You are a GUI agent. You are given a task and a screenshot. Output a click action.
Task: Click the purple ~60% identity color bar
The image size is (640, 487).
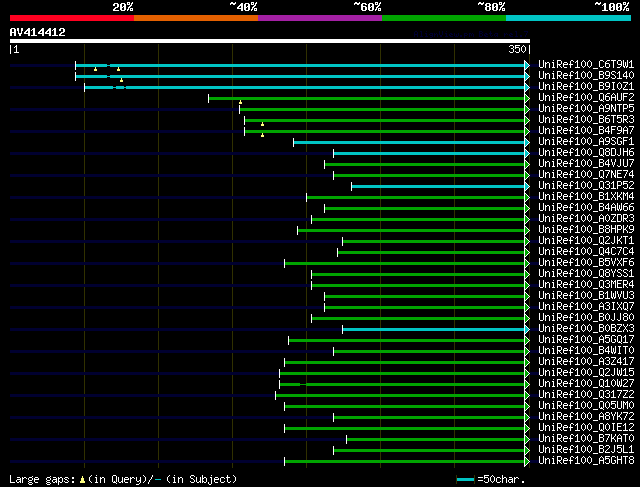320,18
